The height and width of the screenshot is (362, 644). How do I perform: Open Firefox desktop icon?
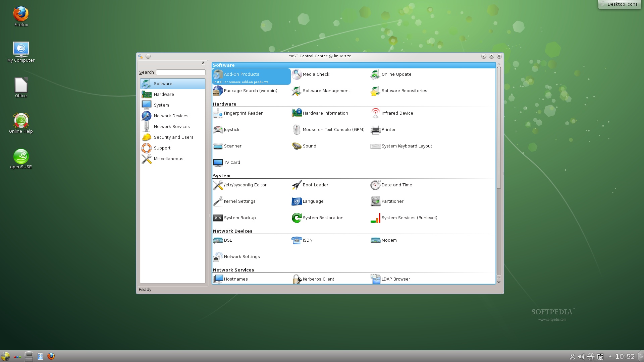[21, 17]
